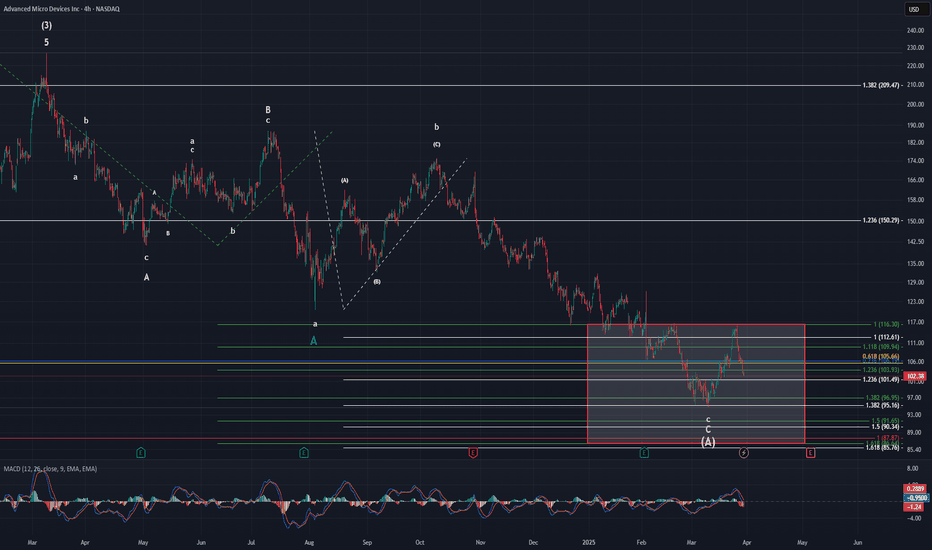This screenshot has height=550, width=932.
Task: Click the wave 5 label under (3)
Action: tap(46, 42)
